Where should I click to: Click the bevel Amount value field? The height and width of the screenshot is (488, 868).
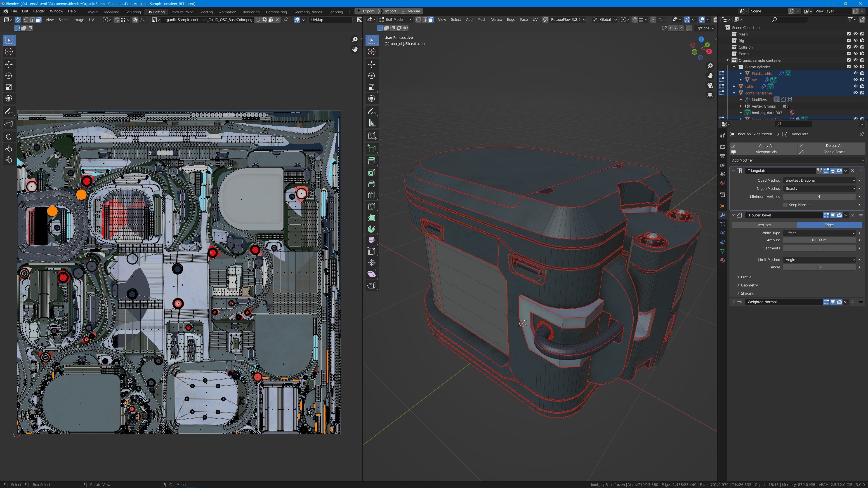tap(819, 240)
